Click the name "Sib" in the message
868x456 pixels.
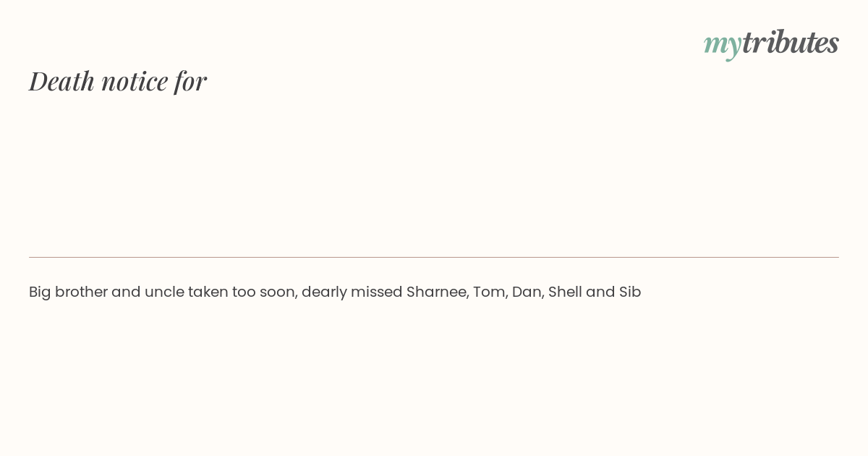630,292
